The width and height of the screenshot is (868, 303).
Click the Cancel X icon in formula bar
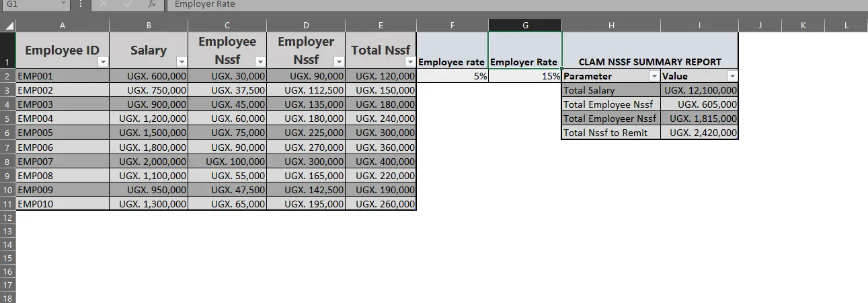tap(104, 4)
